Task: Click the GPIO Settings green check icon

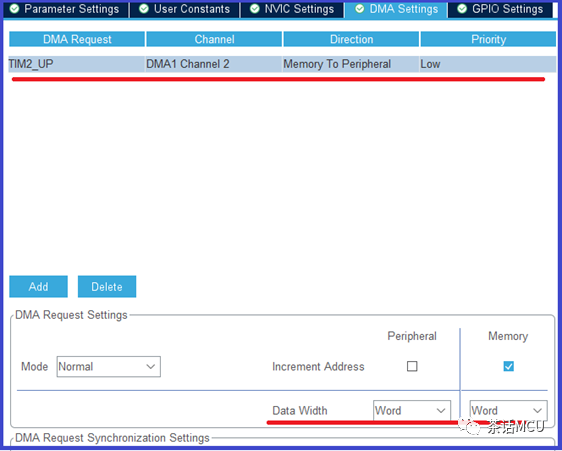Action: tap(462, 9)
